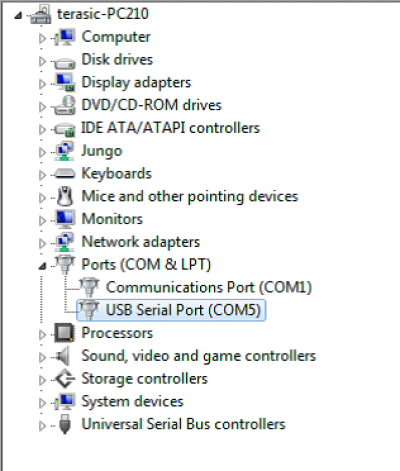400x471 pixels.
Task: Click the DVD/CD-ROM drives disc icon
Action: click(65, 105)
